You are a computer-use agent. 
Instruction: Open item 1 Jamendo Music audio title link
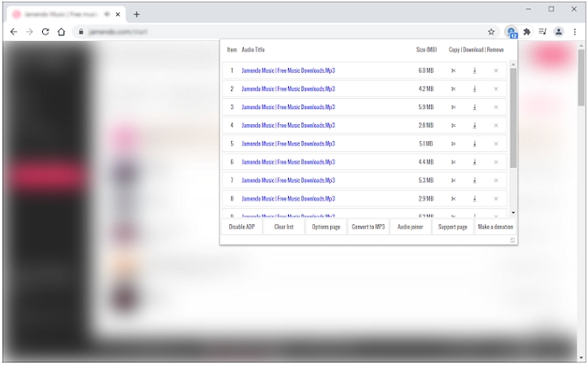pos(288,70)
